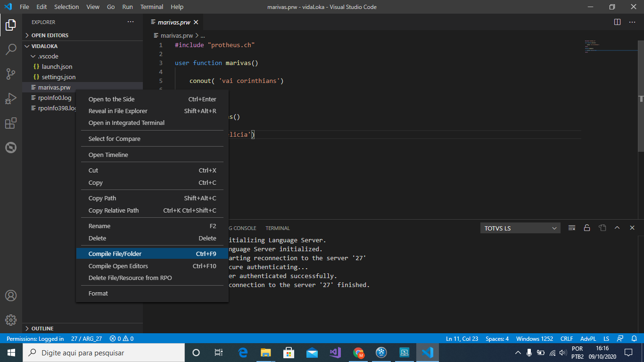Click Format in the context menu

(x=152, y=293)
